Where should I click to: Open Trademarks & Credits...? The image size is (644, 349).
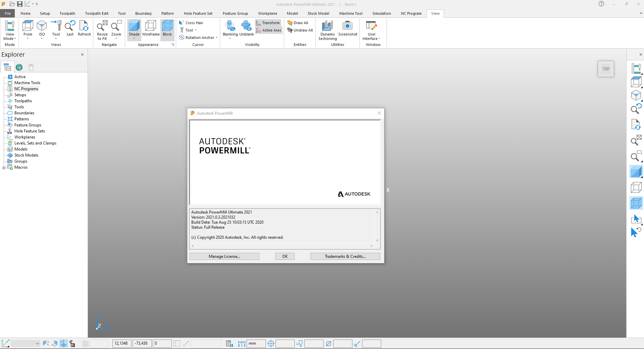pyautogui.click(x=345, y=256)
